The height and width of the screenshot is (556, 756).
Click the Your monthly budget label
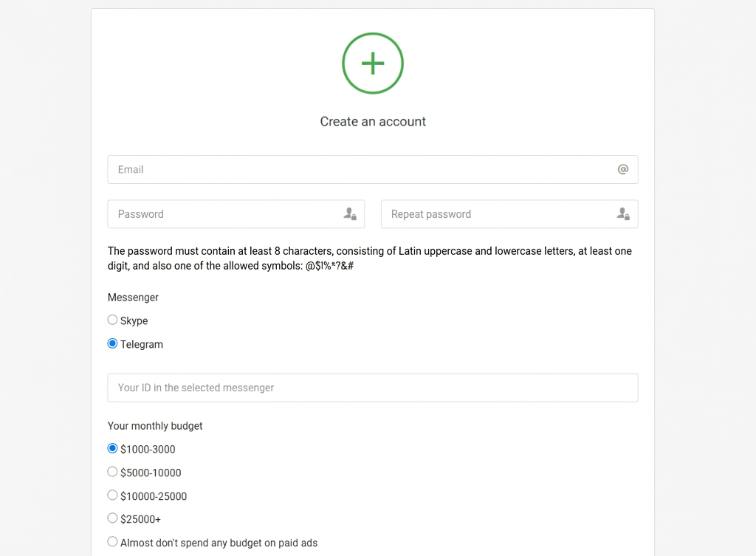(155, 426)
